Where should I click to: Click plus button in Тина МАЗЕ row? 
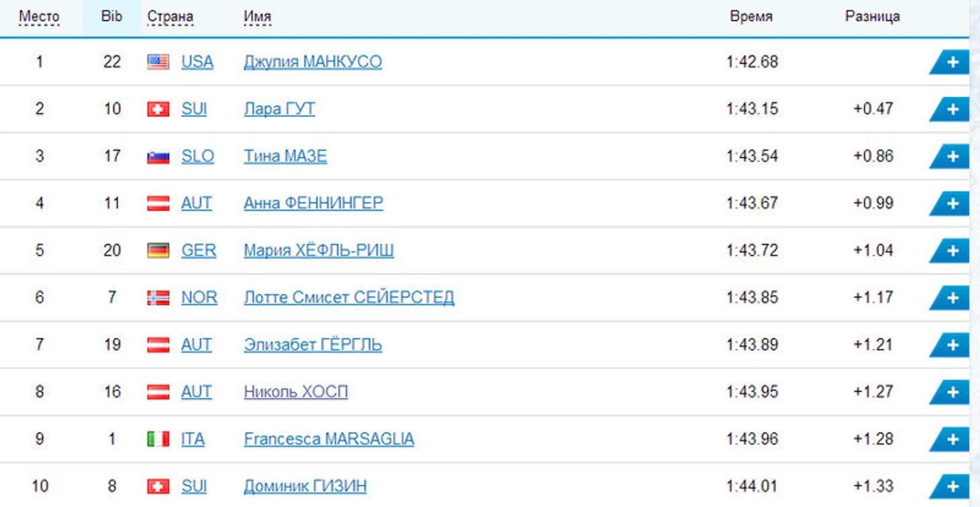tap(952, 156)
